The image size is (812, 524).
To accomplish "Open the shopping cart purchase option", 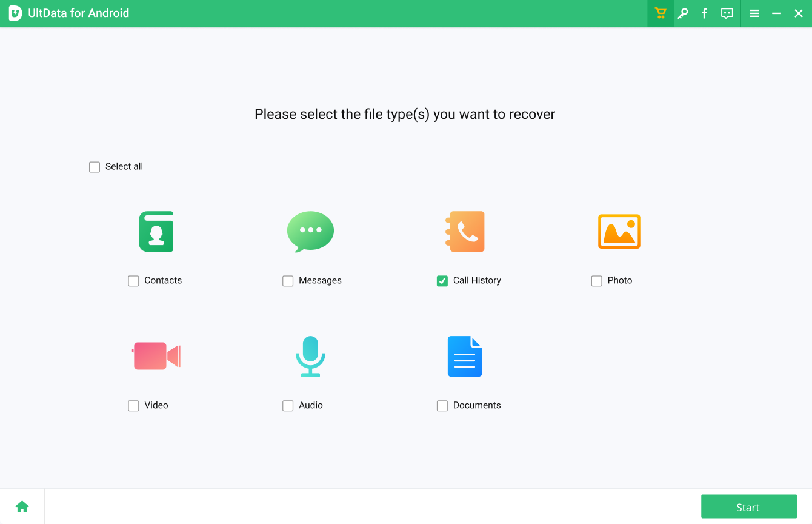I will pyautogui.click(x=660, y=13).
